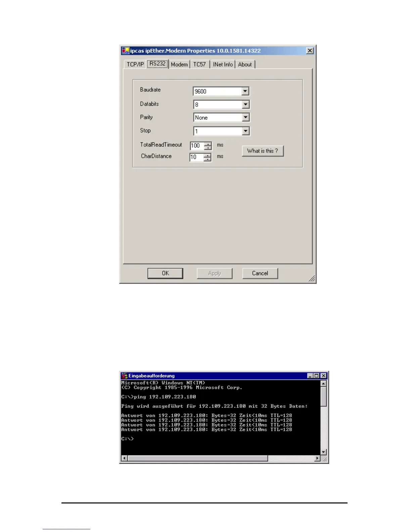Image resolution: width=411 pixels, height=532 pixels.
Task: Click the 'CharDistance' label
Action: click(x=156, y=156)
